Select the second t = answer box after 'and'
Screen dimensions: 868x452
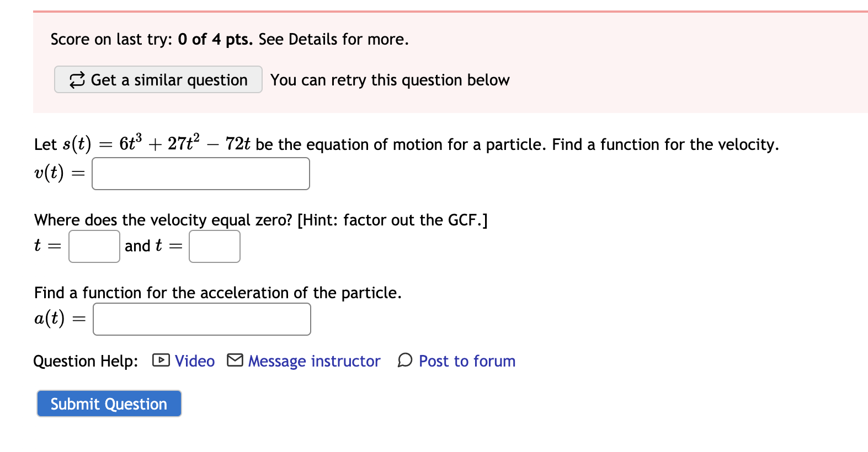pyautogui.click(x=215, y=246)
